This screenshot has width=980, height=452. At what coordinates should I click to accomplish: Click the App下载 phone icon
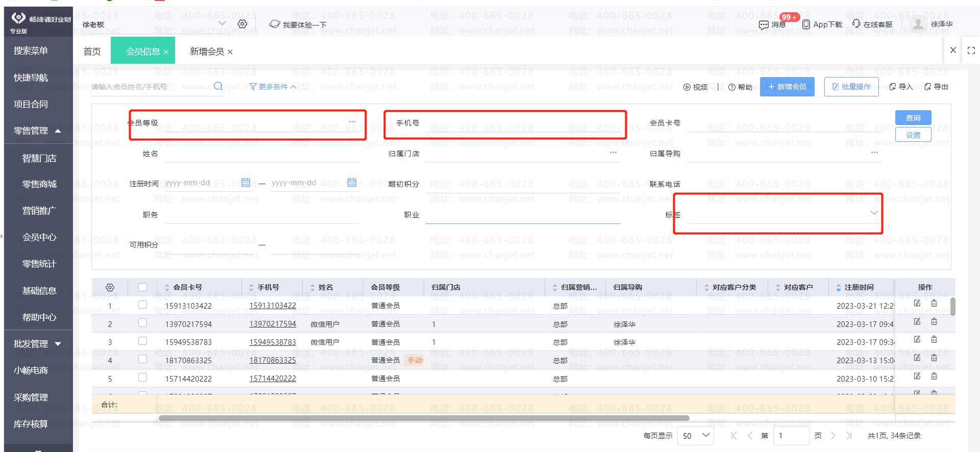(x=806, y=24)
